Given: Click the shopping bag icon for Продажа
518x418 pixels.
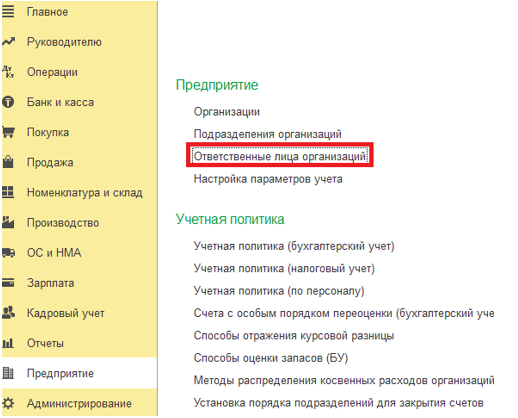Looking at the screenshot, I should (x=8, y=162).
